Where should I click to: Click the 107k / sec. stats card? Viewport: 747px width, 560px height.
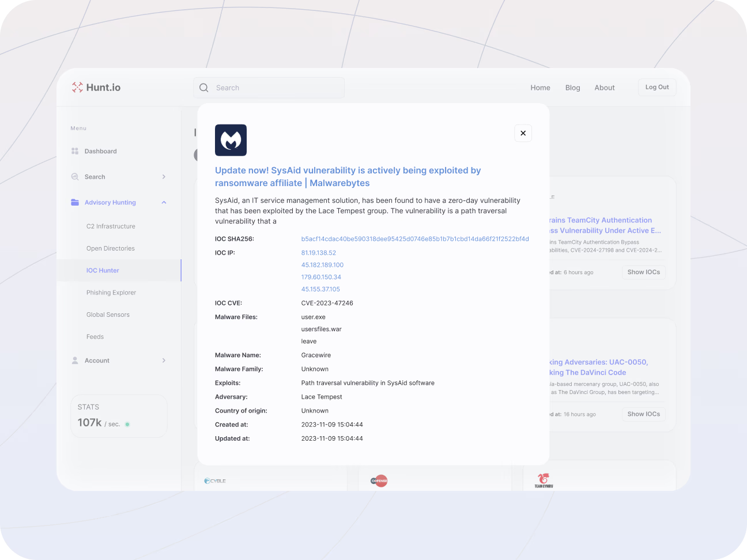[119, 416]
